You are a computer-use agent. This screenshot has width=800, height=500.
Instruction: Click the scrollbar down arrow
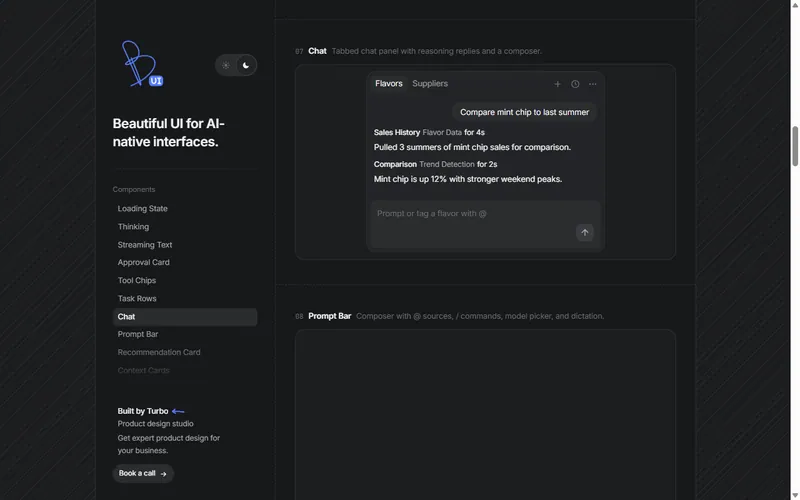[795, 496]
